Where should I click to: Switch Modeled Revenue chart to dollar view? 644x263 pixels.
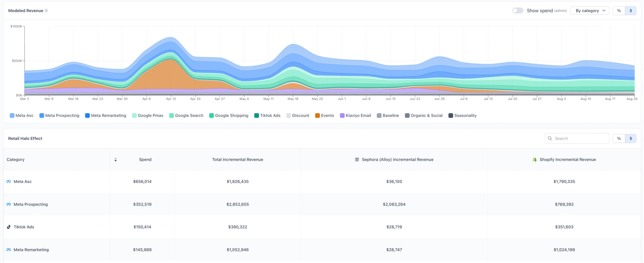(631, 11)
